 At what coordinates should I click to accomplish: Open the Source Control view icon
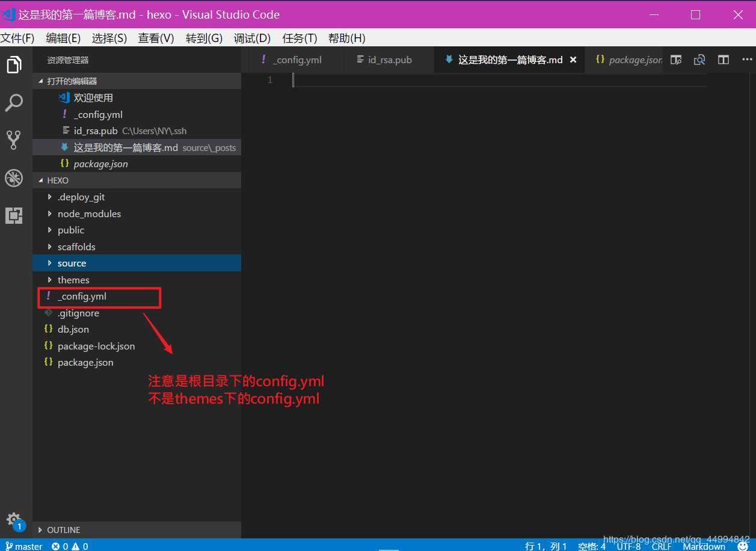[14, 140]
